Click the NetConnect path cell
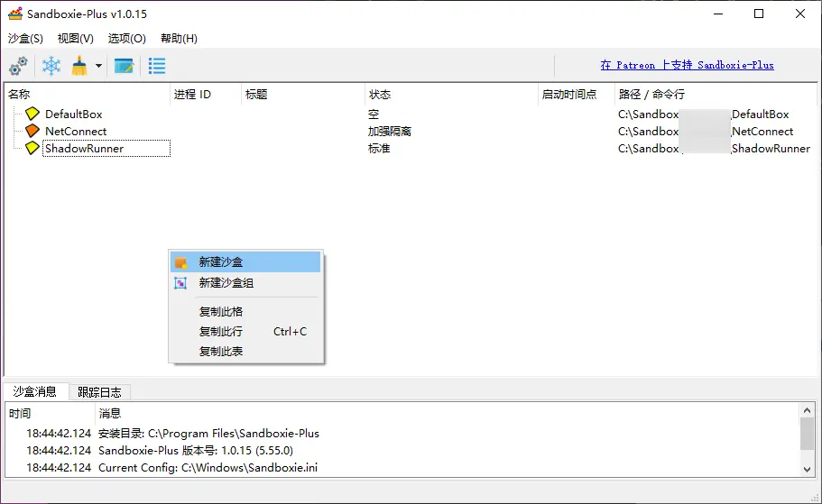The height and width of the screenshot is (504, 822). (705, 131)
